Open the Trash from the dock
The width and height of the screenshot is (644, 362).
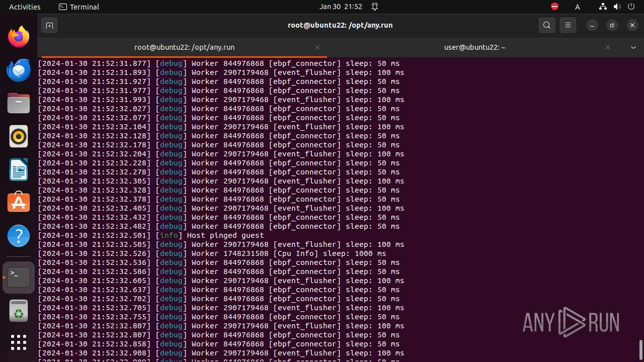(19, 311)
